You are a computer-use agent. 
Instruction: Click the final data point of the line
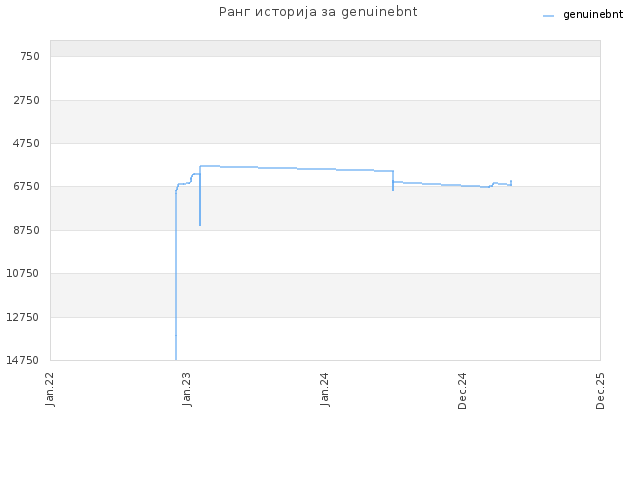[511, 181]
